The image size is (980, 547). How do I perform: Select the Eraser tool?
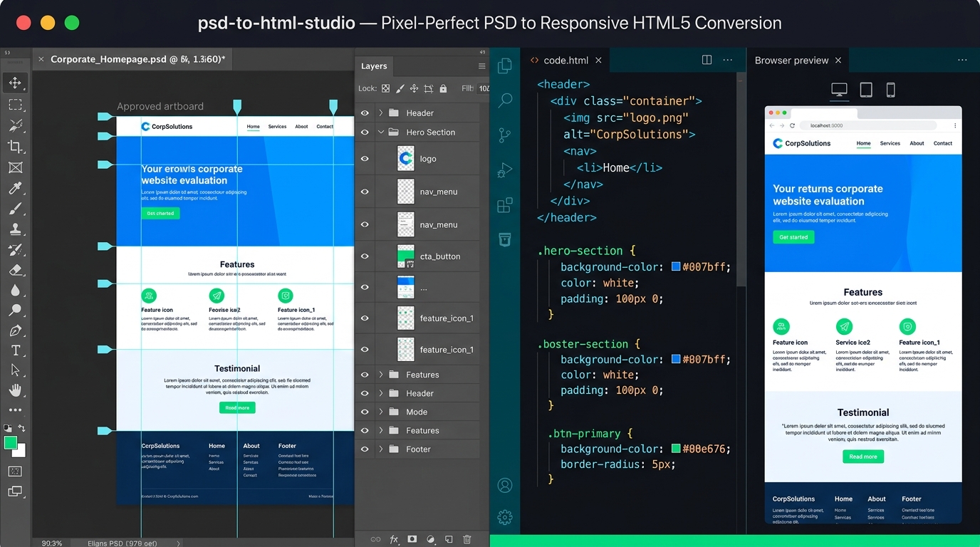point(15,270)
